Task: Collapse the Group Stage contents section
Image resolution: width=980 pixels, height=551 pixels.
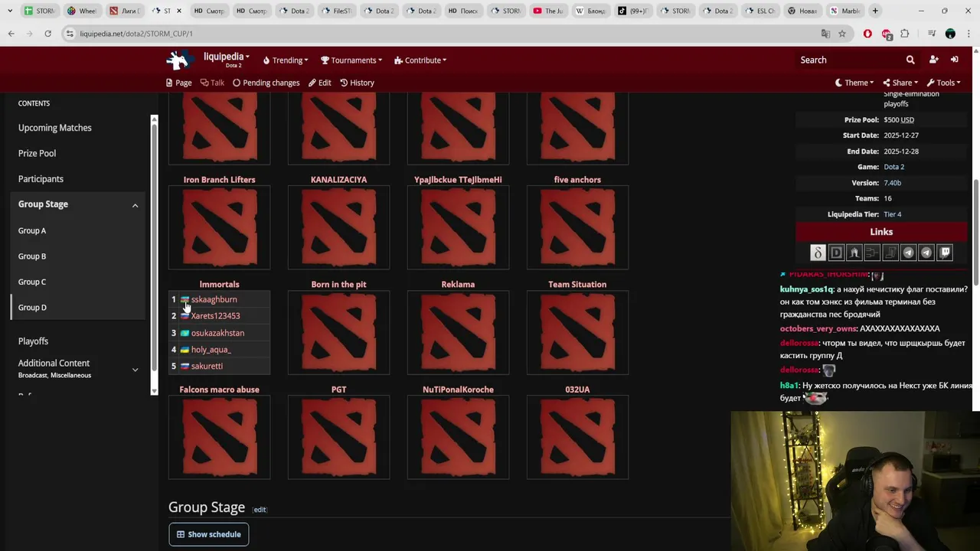Action: tap(135, 205)
